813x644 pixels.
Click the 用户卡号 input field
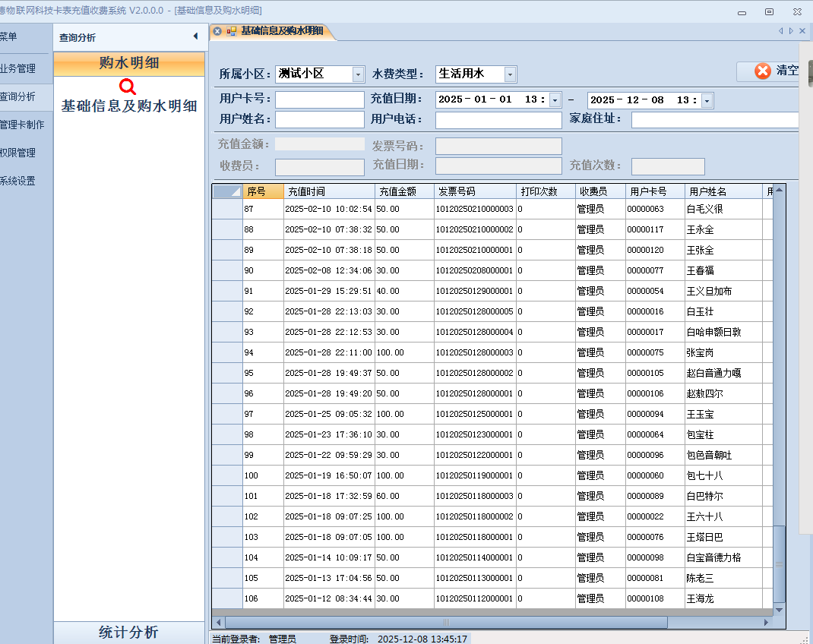319,99
